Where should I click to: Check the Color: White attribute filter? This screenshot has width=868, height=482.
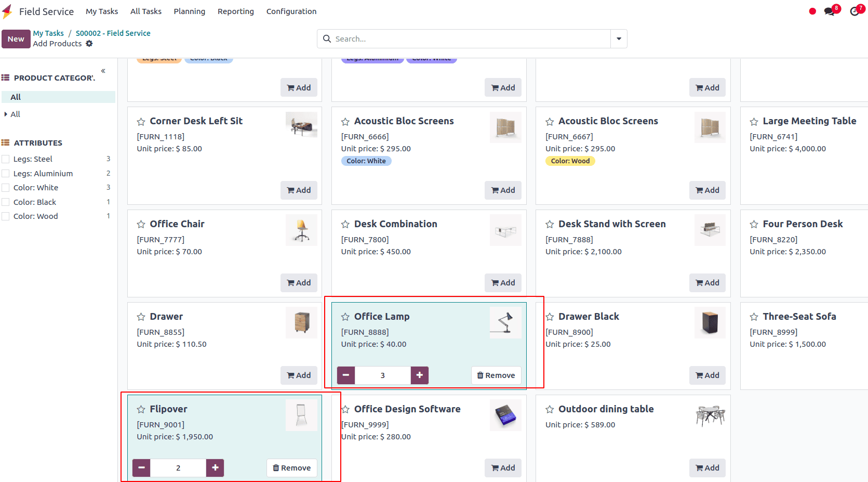(x=6, y=188)
